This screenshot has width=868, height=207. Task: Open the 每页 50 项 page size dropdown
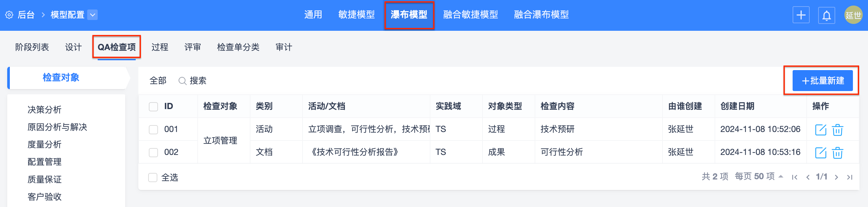(x=759, y=176)
